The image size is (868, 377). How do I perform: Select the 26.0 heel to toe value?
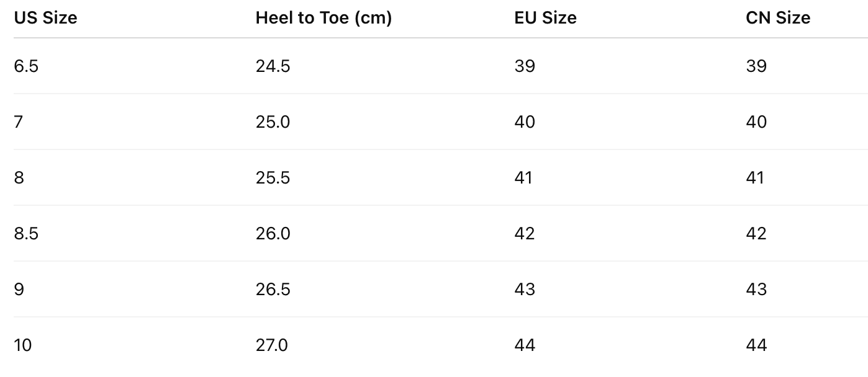[273, 233]
